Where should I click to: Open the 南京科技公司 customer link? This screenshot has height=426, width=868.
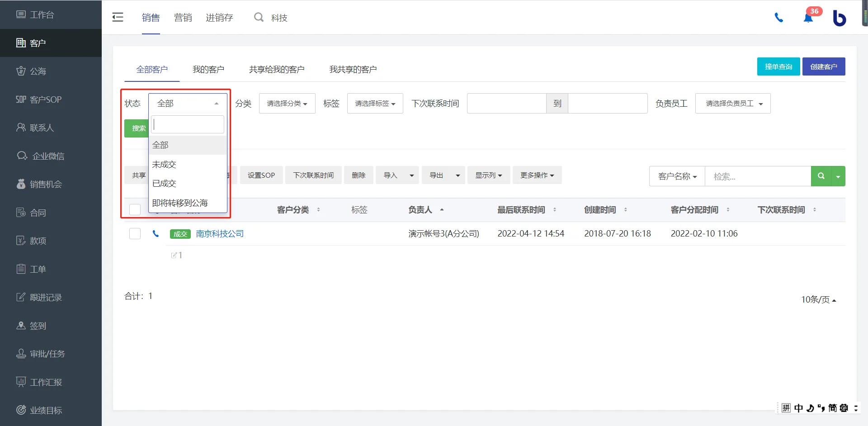click(220, 234)
